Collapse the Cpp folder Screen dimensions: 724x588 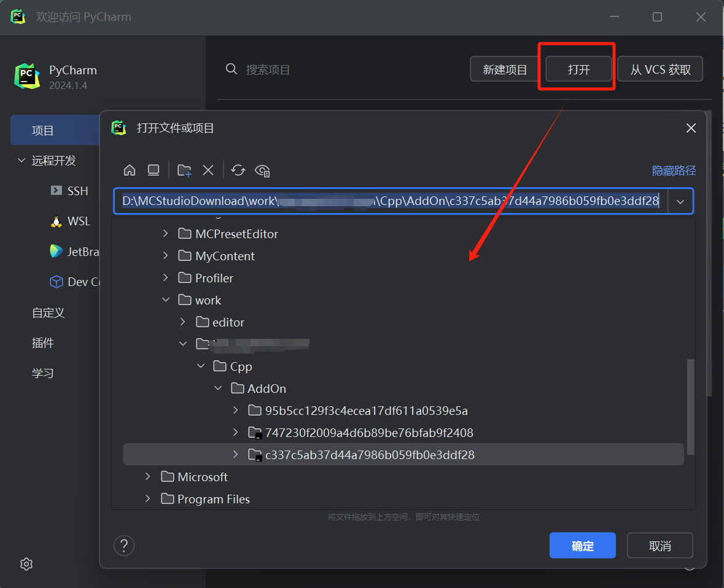pyautogui.click(x=200, y=366)
